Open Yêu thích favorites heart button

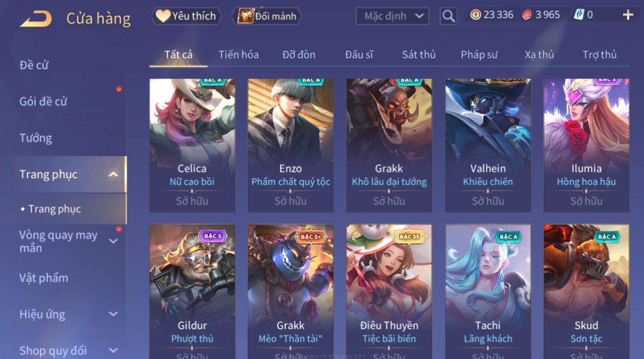point(186,16)
